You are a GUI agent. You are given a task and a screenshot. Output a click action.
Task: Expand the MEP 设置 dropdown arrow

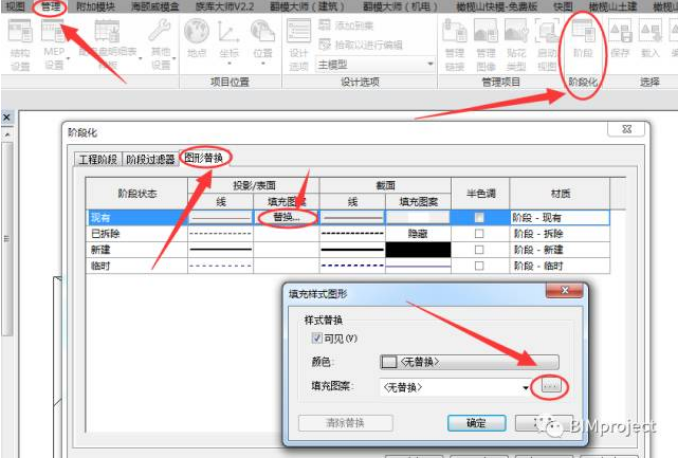pyautogui.click(x=68, y=58)
